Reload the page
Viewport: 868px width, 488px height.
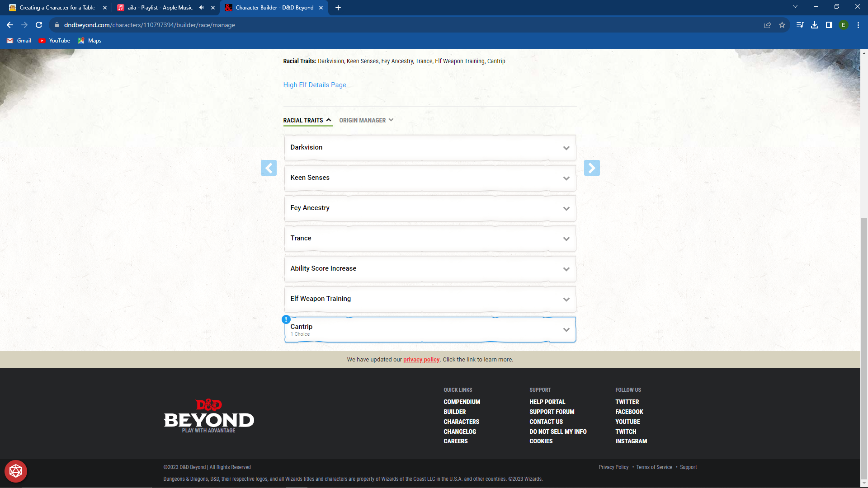38,25
